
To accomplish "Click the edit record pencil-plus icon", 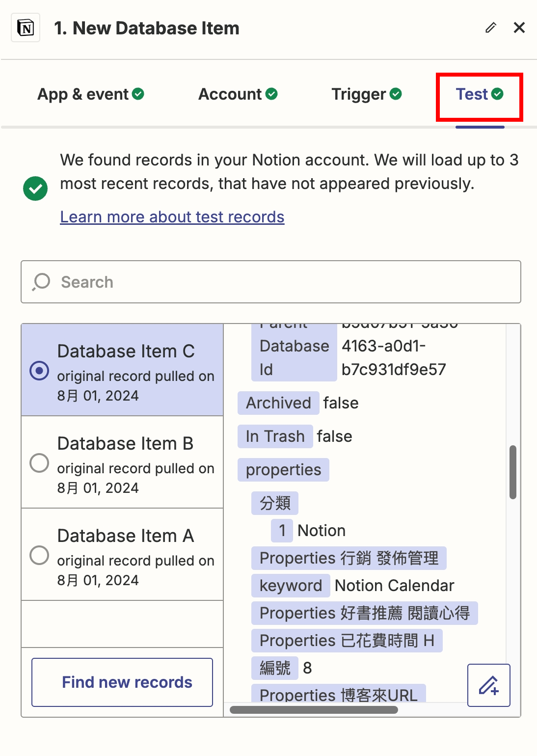I will [x=488, y=685].
